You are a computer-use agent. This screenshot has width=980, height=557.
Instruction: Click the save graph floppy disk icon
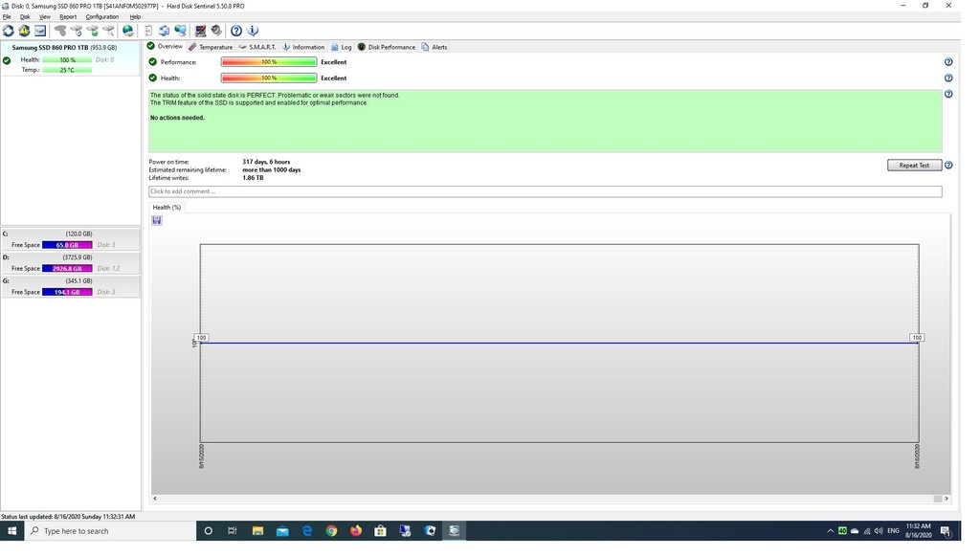[x=157, y=221]
